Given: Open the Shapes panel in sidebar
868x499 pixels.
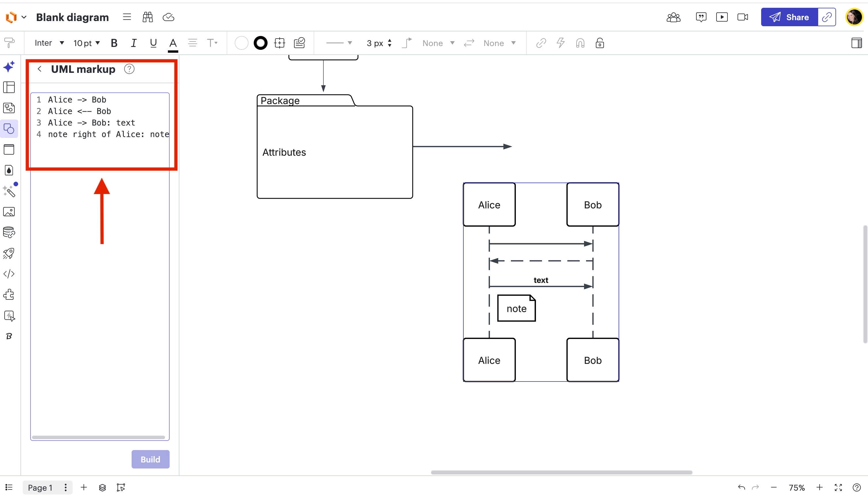Looking at the screenshot, I should click(x=9, y=129).
